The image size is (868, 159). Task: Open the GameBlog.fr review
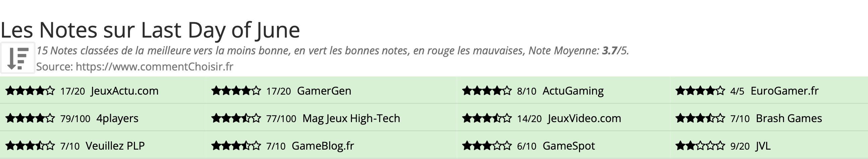pyautogui.click(x=322, y=146)
